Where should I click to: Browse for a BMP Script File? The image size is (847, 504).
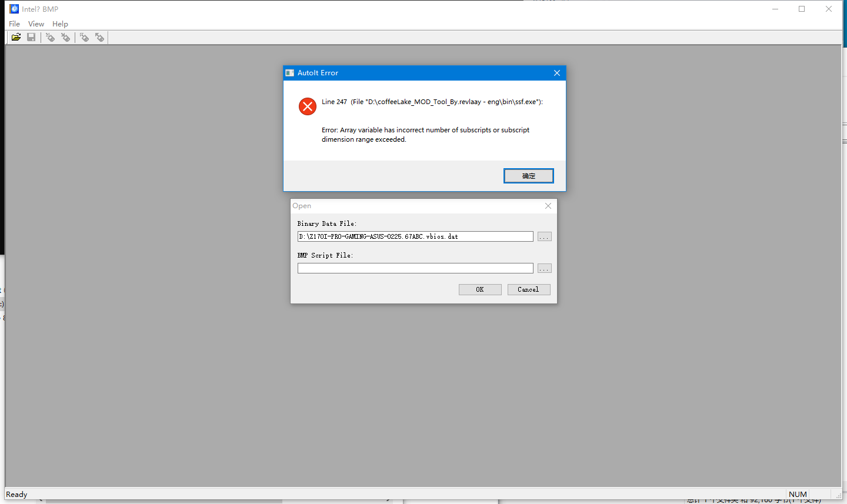544,268
